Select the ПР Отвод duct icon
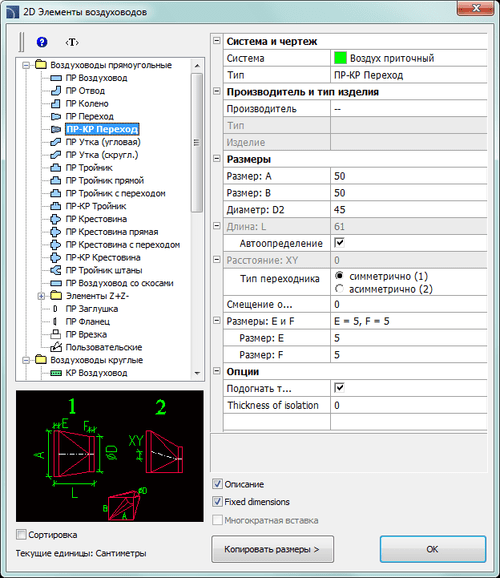 (56, 91)
